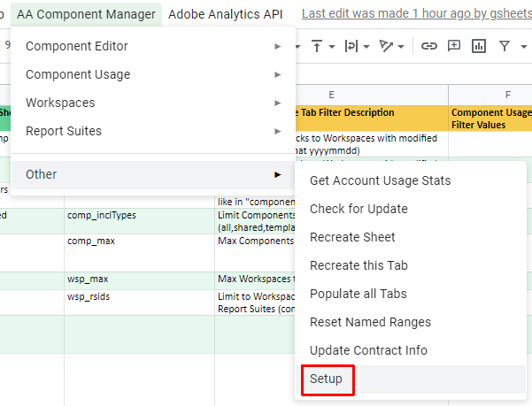
Task: Select Recreate this Tab
Action: (411, 265)
